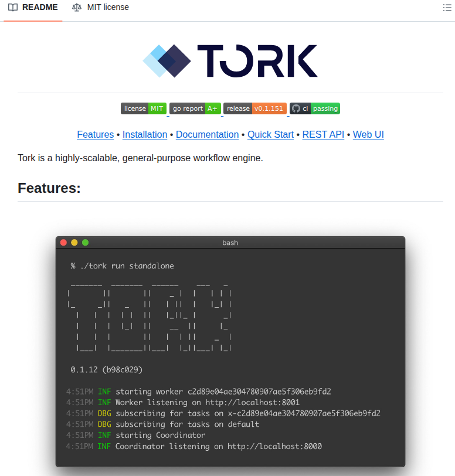The width and height of the screenshot is (455, 476).
Task: Follow the Documentation link
Action: coord(207,134)
